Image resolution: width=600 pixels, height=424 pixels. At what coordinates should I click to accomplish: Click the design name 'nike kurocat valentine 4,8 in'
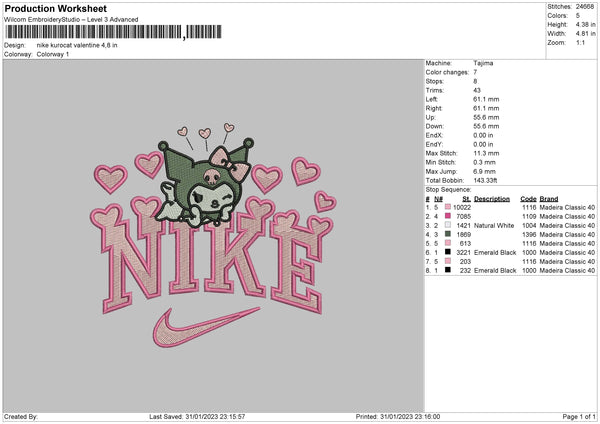pos(77,45)
